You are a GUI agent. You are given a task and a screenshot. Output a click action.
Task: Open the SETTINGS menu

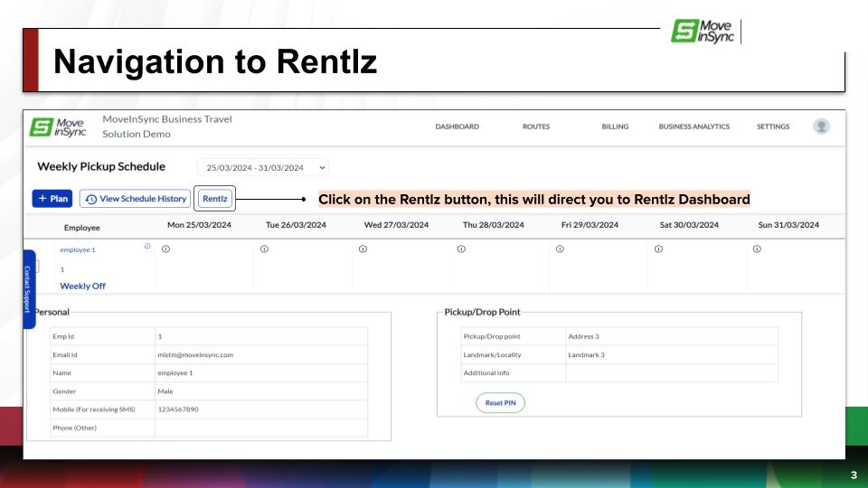click(x=773, y=127)
